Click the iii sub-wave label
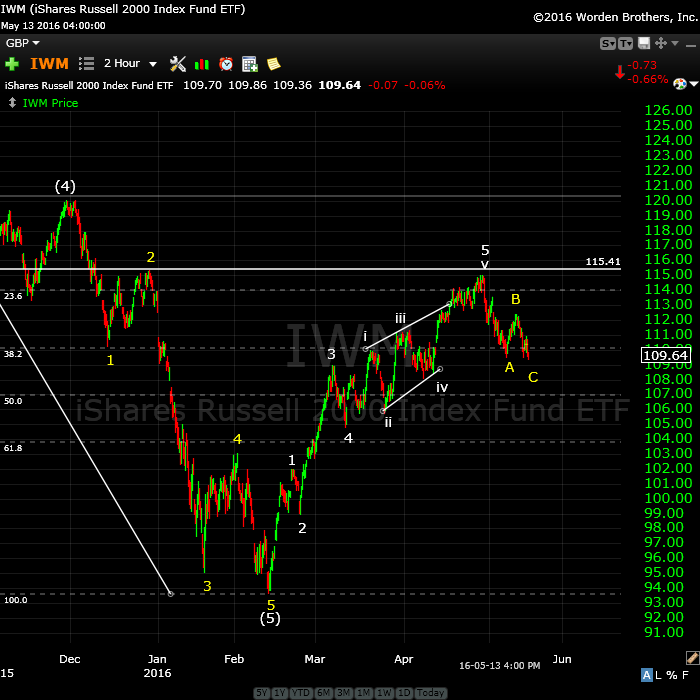 [400, 318]
